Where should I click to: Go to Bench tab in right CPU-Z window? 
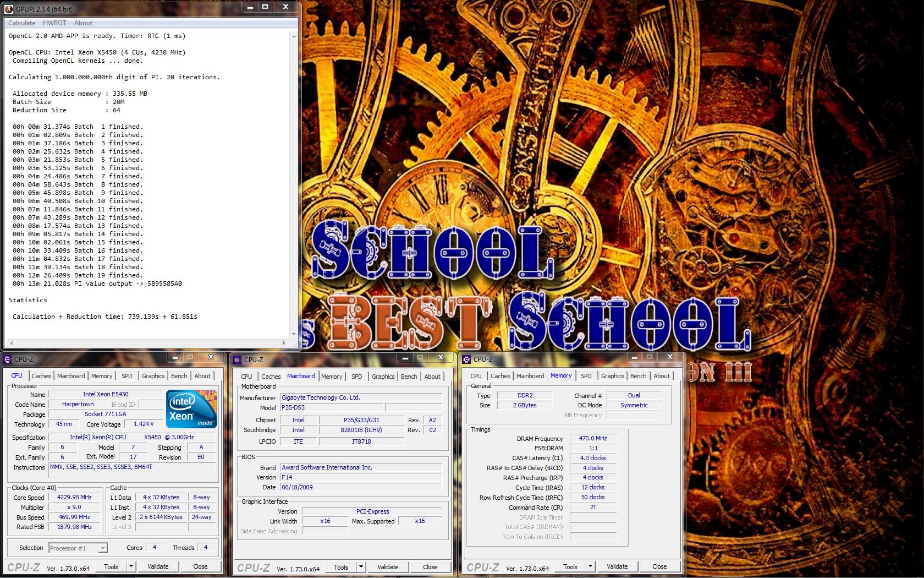639,376
